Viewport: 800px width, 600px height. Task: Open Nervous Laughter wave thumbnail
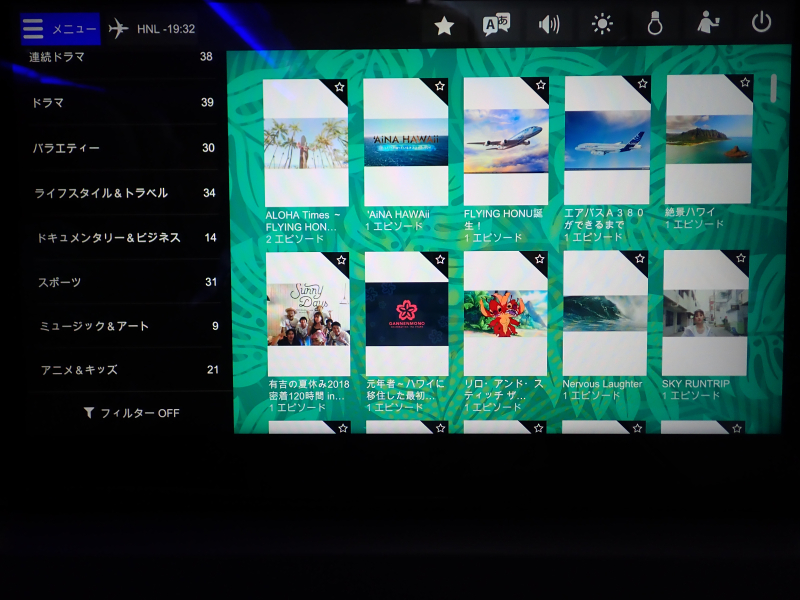coord(606,313)
